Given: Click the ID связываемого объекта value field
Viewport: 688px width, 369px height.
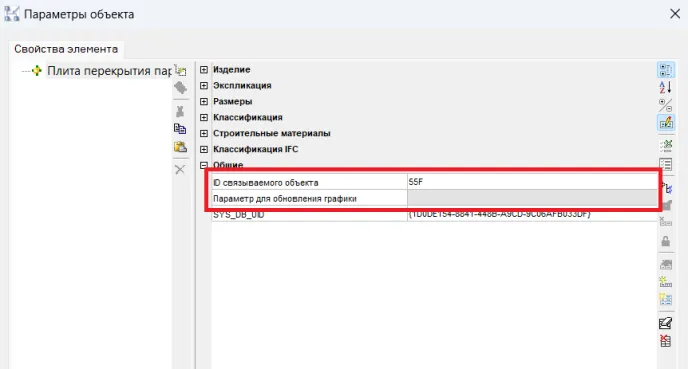Looking at the screenshot, I should click(x=532, y=182).
